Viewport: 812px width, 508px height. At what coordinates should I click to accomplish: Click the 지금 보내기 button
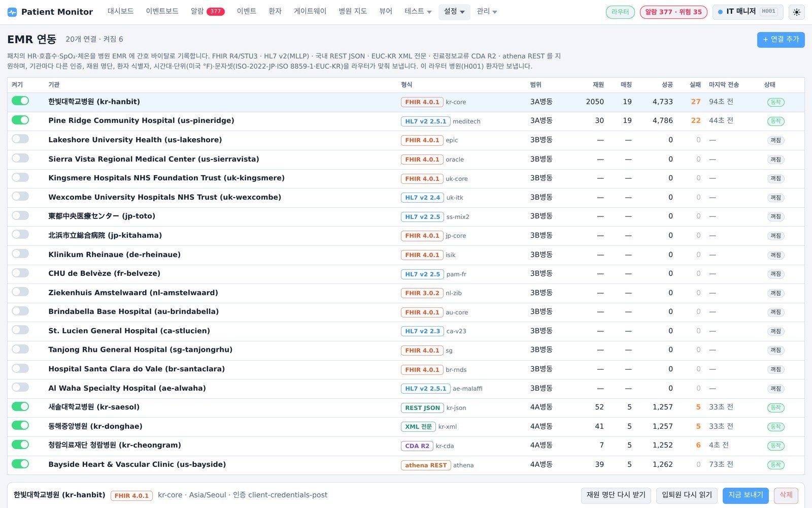746,495
